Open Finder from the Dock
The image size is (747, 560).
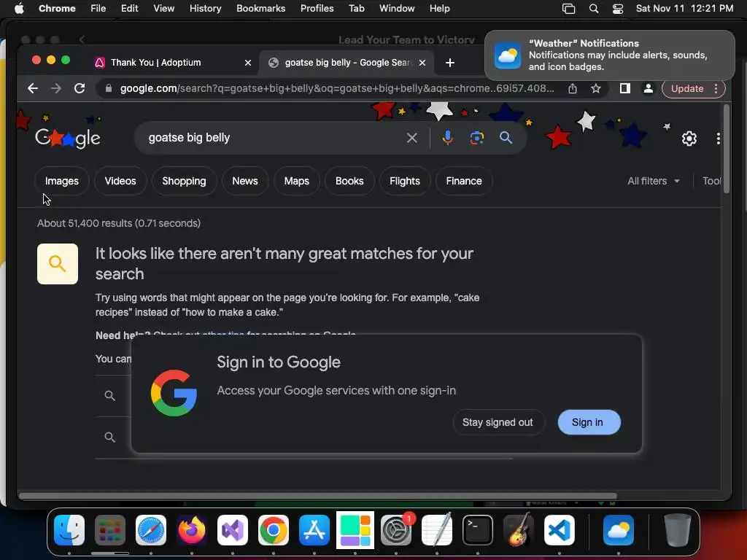(x=69, y=529)
